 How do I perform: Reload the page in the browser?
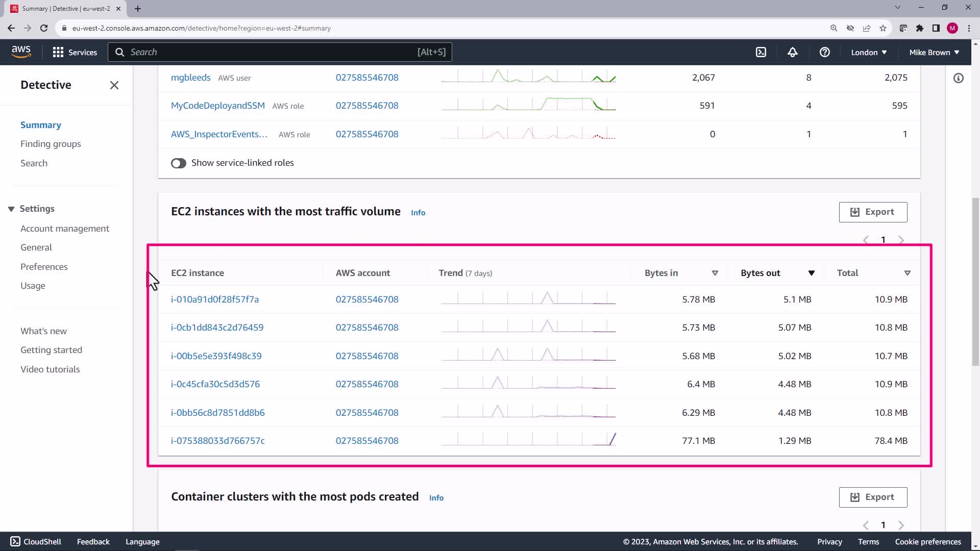(44, 28)
